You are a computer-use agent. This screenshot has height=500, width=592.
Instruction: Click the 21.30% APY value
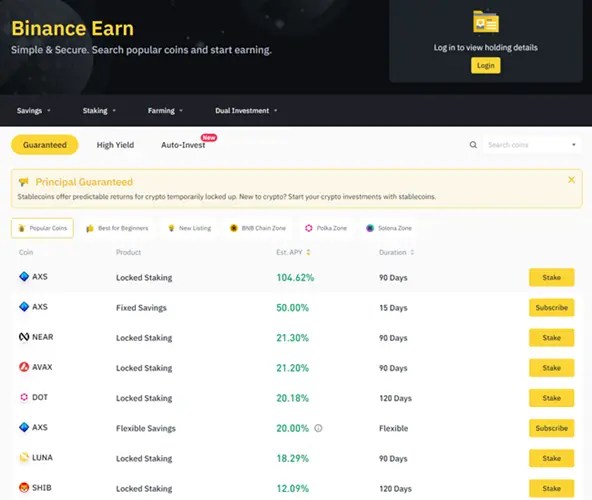tap(293, 338)
